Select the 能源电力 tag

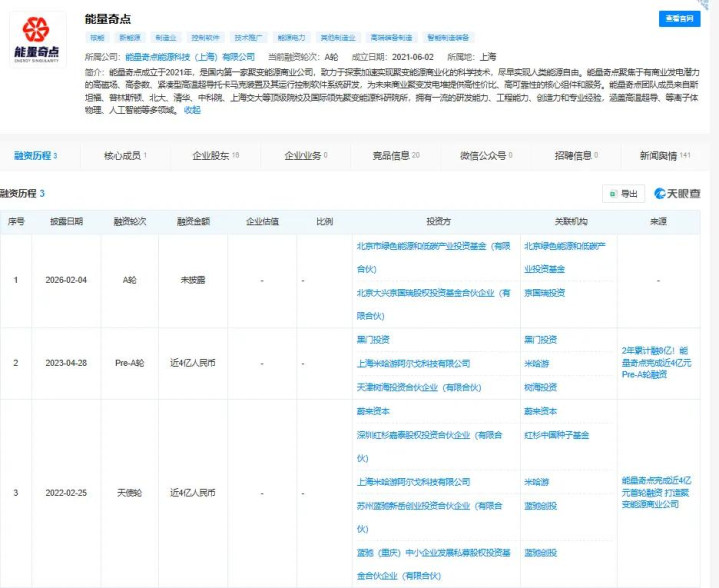(292, 38)
